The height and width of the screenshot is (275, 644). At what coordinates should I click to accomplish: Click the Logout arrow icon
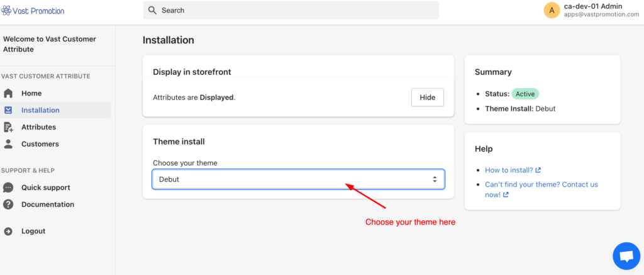click(8, 232)
